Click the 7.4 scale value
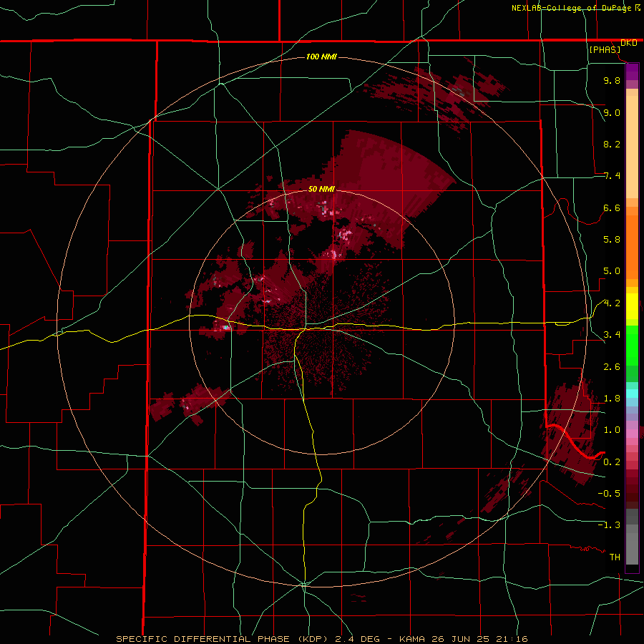 point(612,176)
